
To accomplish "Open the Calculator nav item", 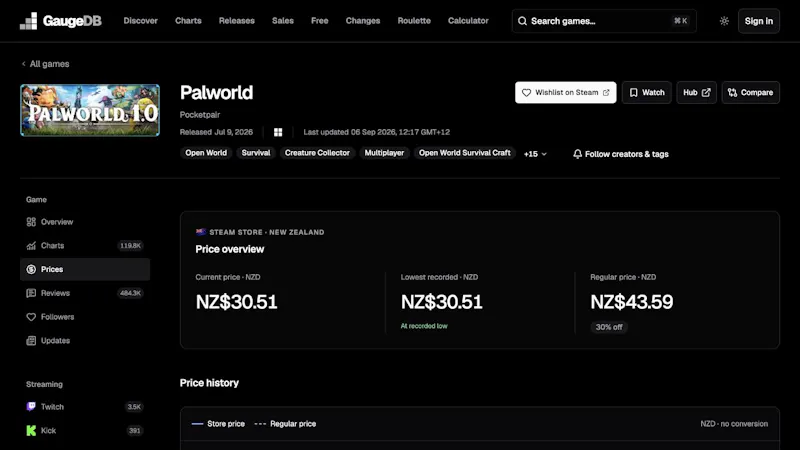I will click(468, 21).
